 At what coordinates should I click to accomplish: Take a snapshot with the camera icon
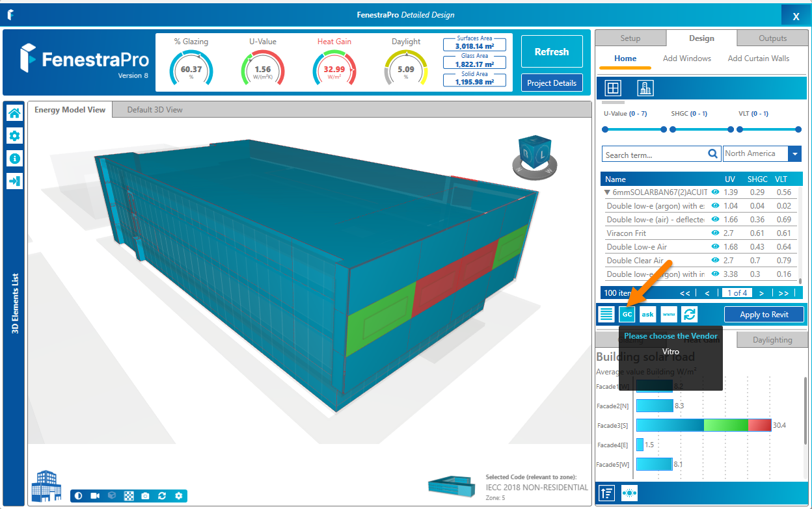coord(145,496)
